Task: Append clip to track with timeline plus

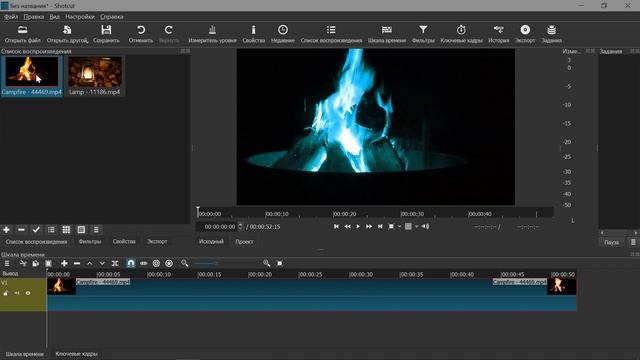Action: tap(64, 264)
